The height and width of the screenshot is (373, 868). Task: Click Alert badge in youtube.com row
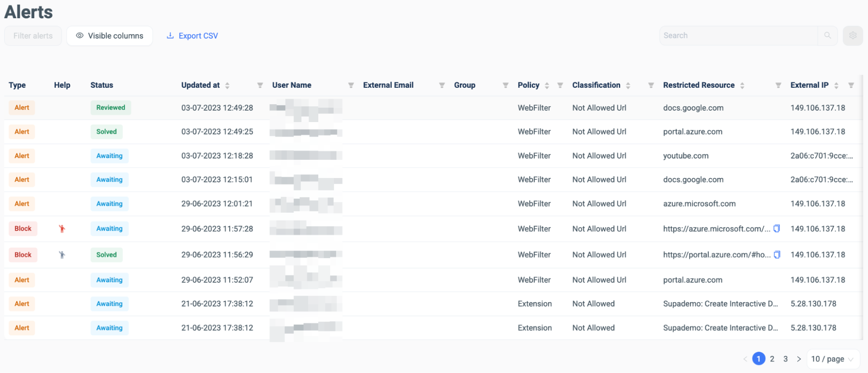(22, 156)
